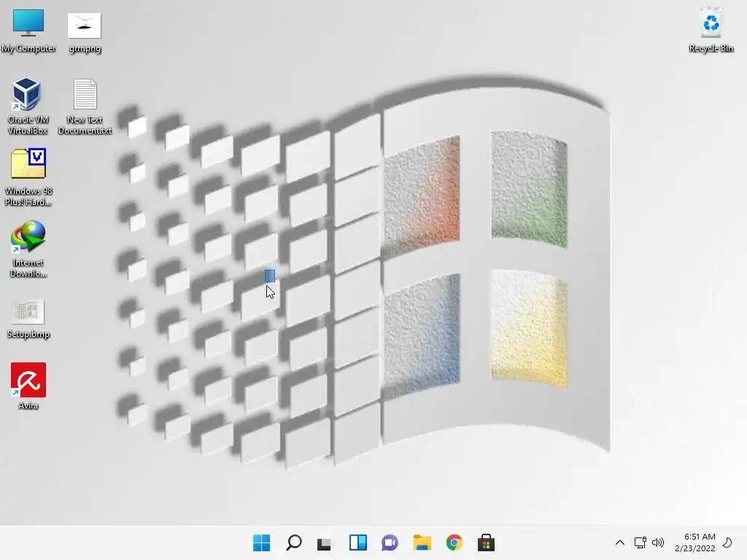Open Task View from taskbar
This screenshot has width=747, height=560.
click(x=325, y=542)
